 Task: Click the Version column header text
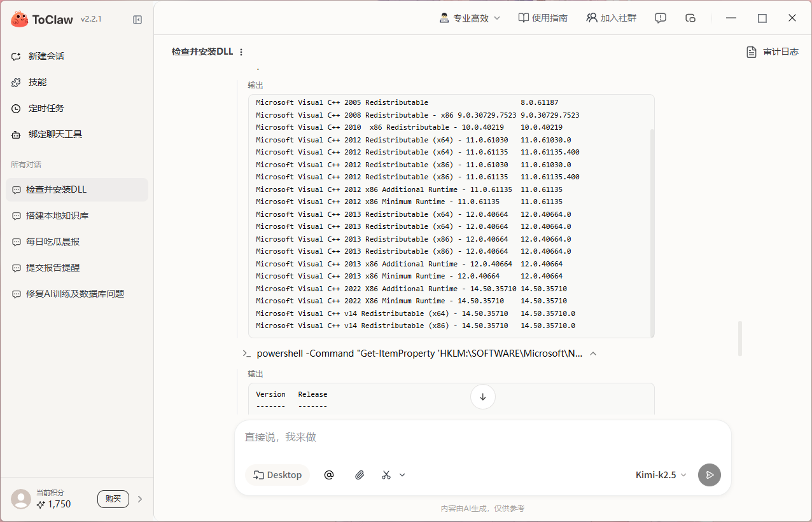(x=270, y=394)
